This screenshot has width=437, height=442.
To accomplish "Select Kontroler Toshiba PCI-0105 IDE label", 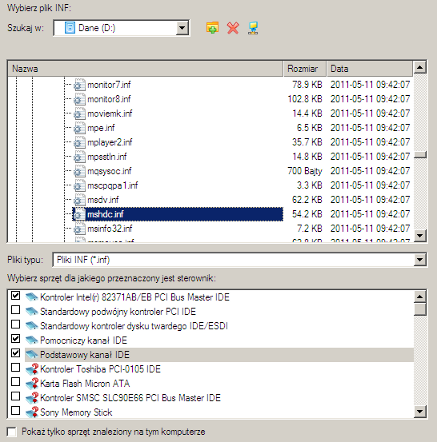I will (x=100, y=369).
